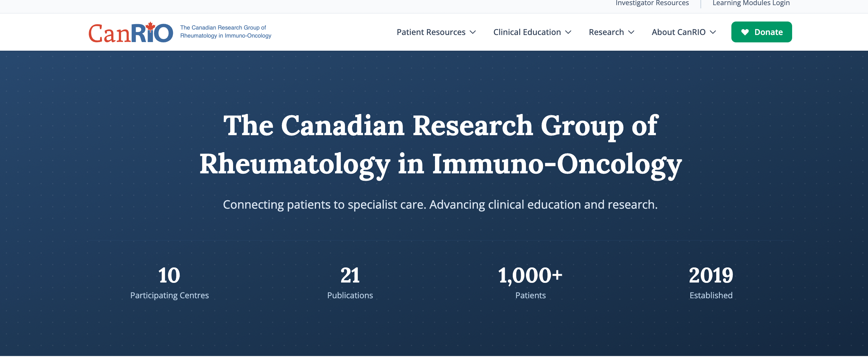This screenshot has height=357, width=868.
Task: Expand the Patient Resources chevron
Action: 473,32
